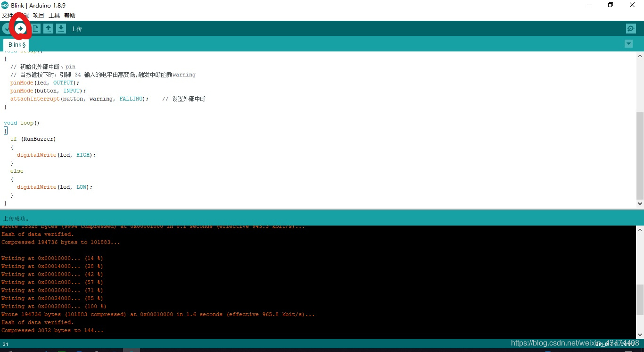The height and width of the screenshot is (352, 644).
Task: Click the 上传 label in the toolbar
Action: pos(76,29)
